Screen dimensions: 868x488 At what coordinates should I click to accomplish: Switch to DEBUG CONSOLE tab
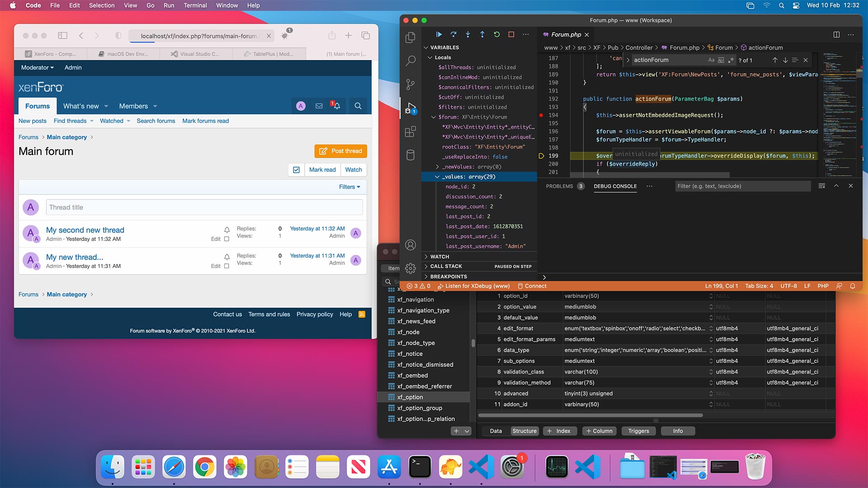click(x=615, y=186)
